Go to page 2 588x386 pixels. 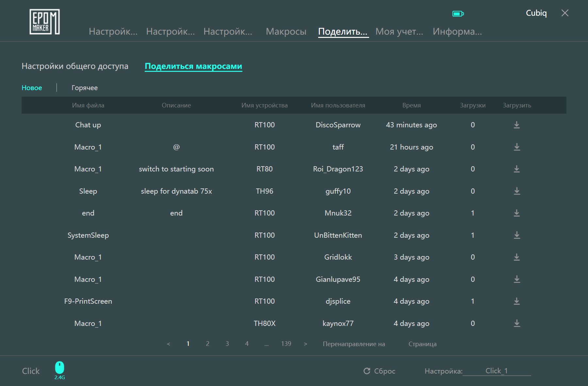(x=207, y=344)
